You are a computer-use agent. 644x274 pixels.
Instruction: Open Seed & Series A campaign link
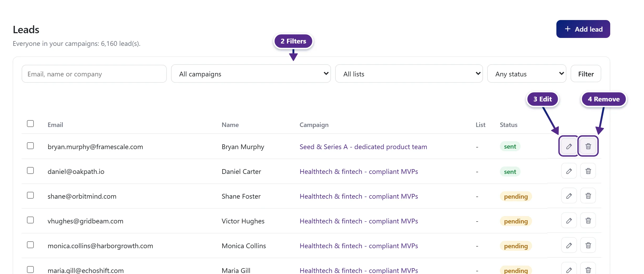pos(363,147)
